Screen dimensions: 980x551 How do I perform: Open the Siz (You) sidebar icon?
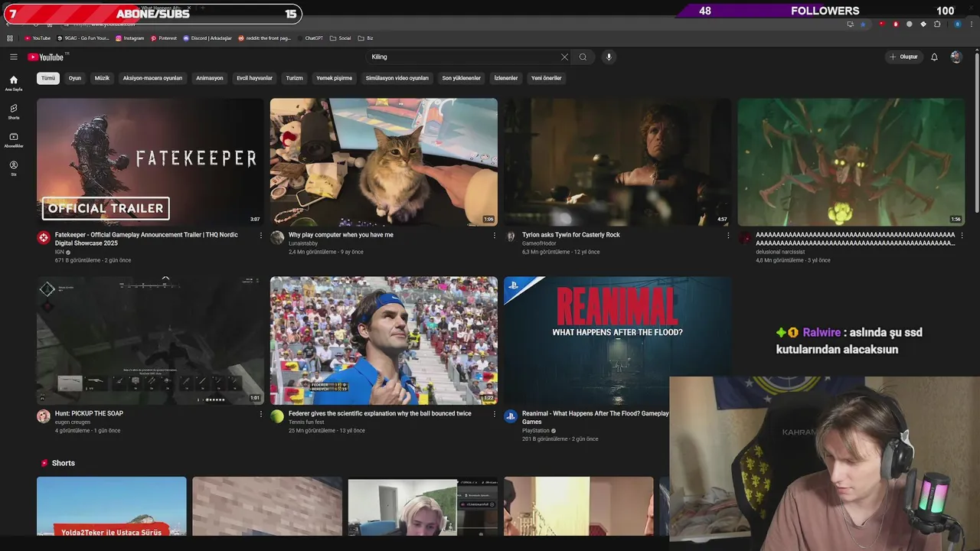coord(13,168)
